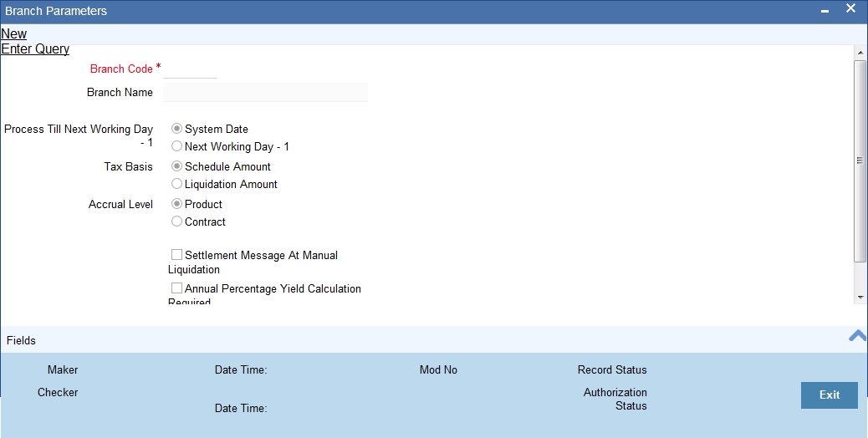Click scrollbar up arrow

point(860,53)
